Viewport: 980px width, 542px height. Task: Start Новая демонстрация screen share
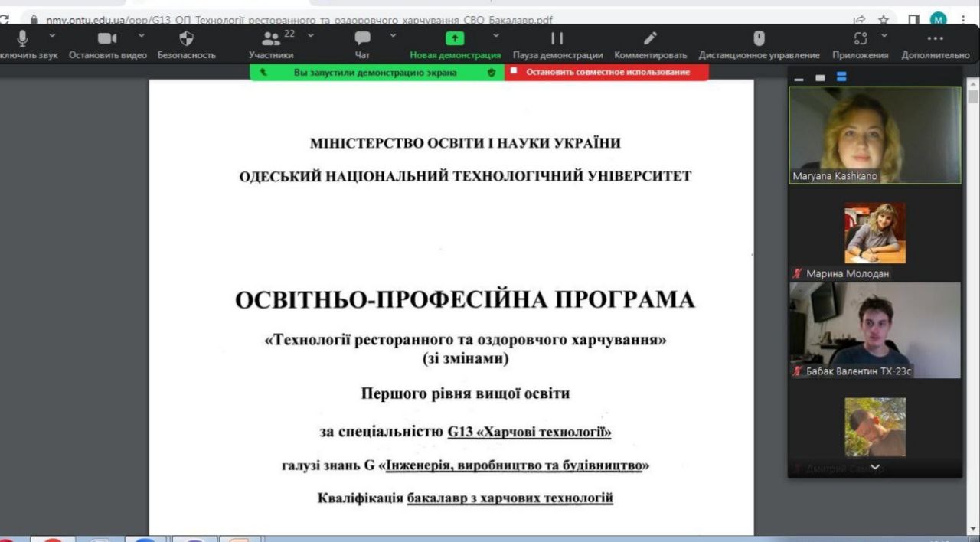point(455,39)
